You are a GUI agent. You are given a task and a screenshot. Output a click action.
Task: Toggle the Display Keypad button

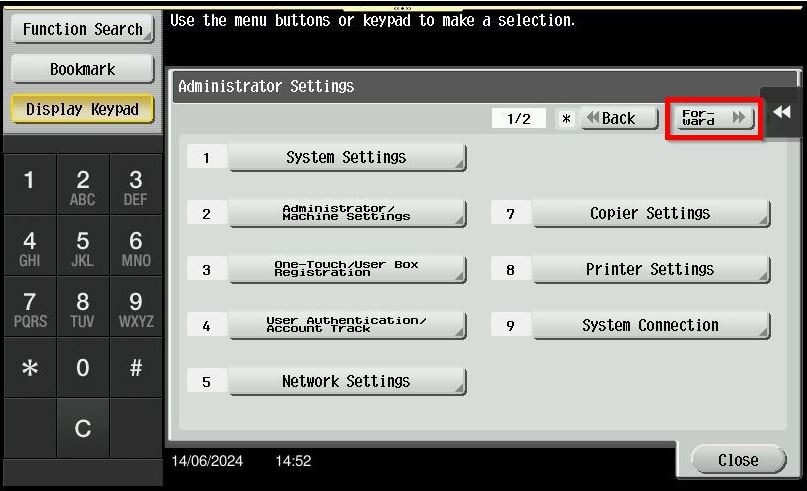(82, 109)
